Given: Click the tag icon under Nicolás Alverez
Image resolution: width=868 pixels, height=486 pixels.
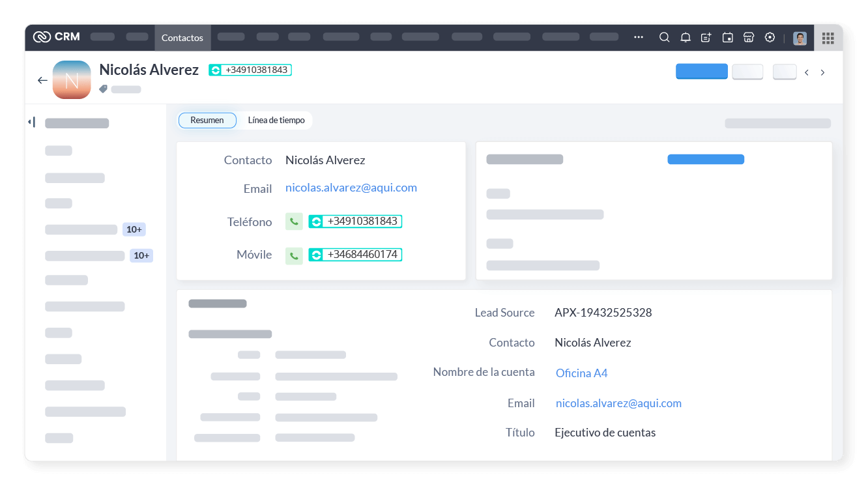Looking at the screenshot, I should coord(102,89).
